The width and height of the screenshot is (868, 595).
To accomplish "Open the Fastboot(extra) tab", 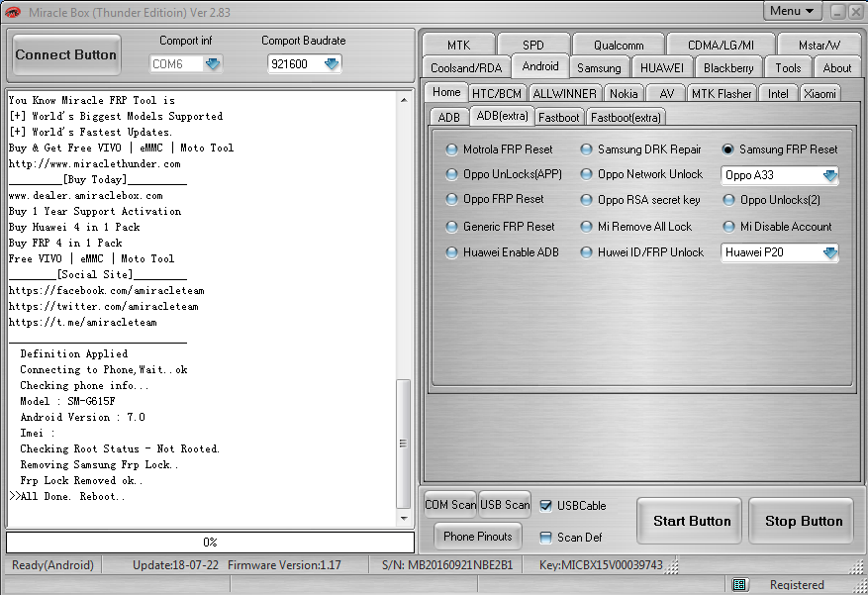I will (626, 118).
